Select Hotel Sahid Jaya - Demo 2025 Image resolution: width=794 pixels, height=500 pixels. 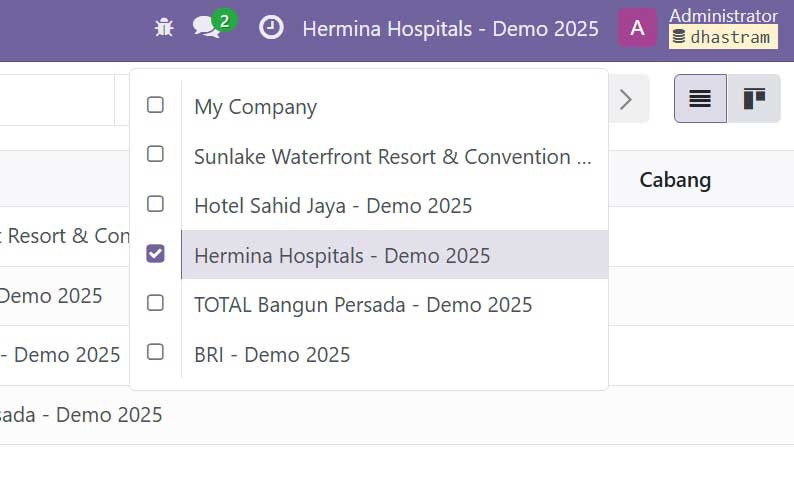(394, 206)
